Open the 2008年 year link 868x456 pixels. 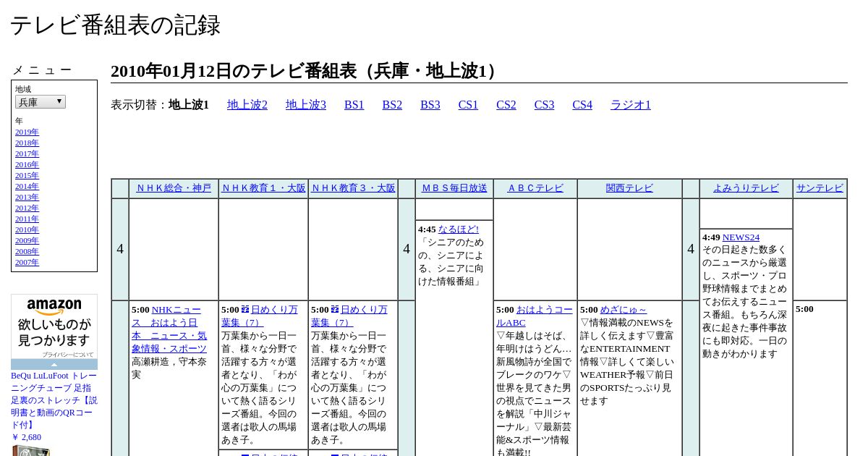click(x=27, y=252)
